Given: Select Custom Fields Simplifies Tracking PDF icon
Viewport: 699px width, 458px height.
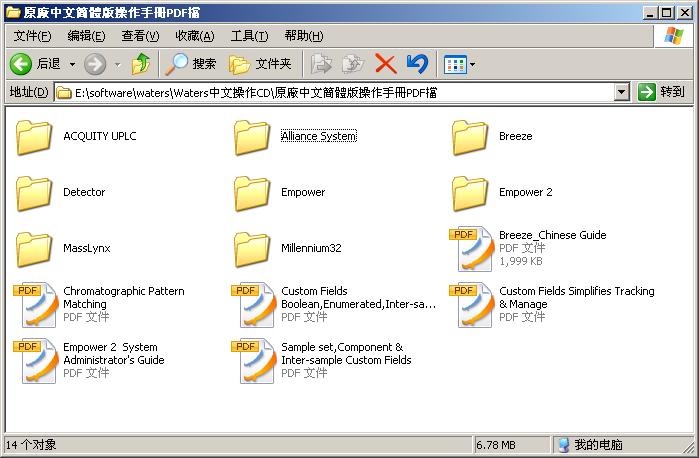Looking at the screenshot, I should click(x=472, y=305).
